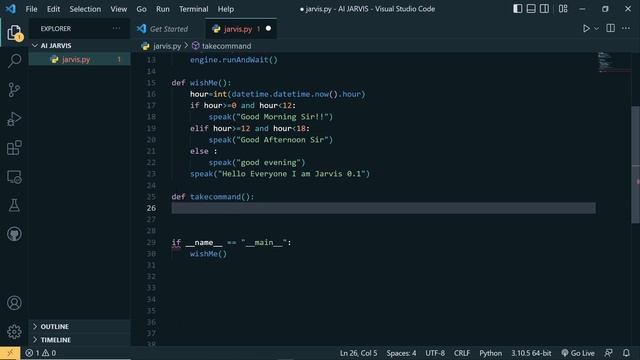Click the editor vertical scrollbar
This screenshot has width=640, height=360.
click(636, 165)
